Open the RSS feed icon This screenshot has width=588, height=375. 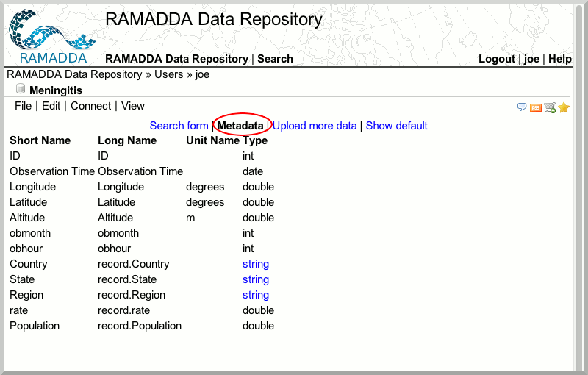(536, 107)
